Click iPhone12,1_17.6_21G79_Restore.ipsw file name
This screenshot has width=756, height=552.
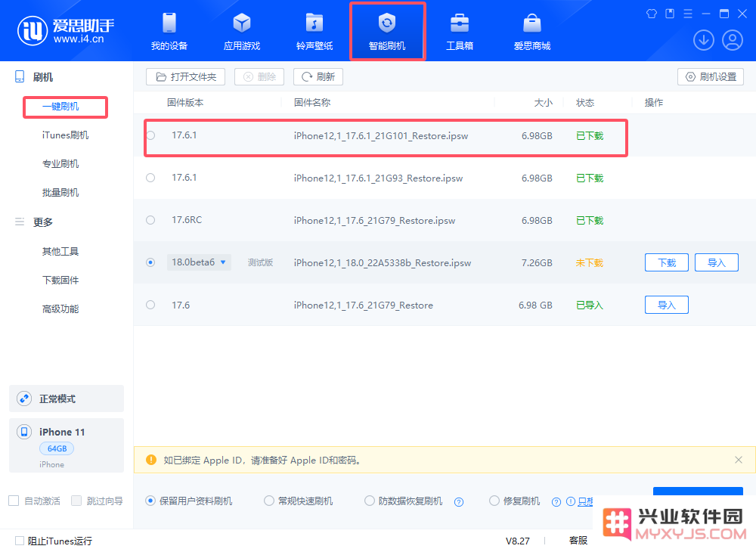click(375, 220)
